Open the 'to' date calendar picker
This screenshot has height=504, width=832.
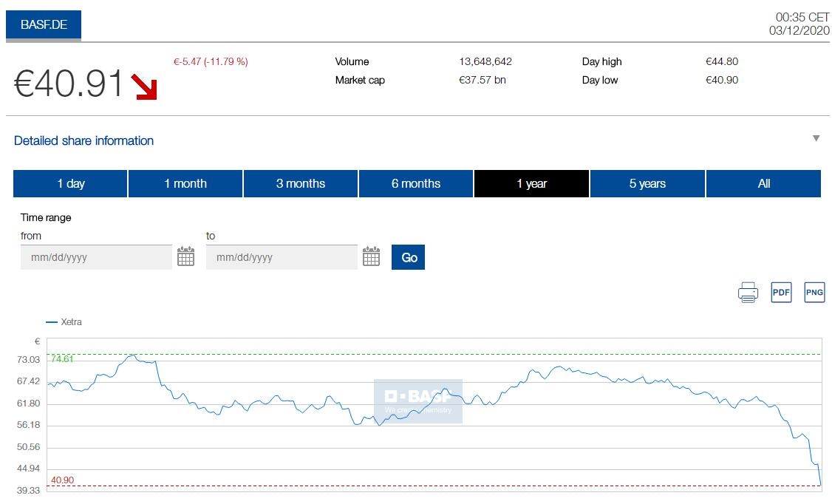371,257
